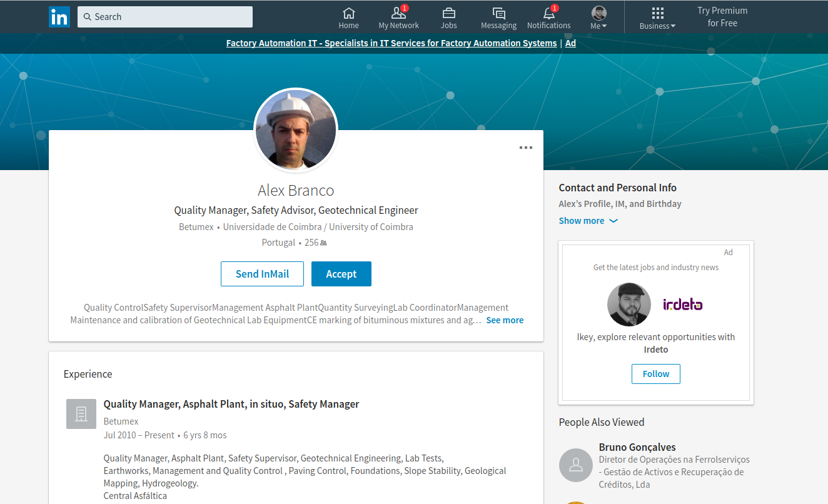The image size is (828, 504).
Task: Expand Show more contact info
Action: pyautogui.click(x=588, y=221)
